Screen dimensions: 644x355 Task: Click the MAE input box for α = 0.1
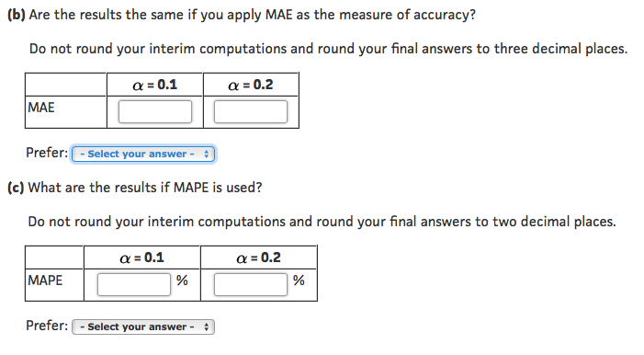coord(155,111)
